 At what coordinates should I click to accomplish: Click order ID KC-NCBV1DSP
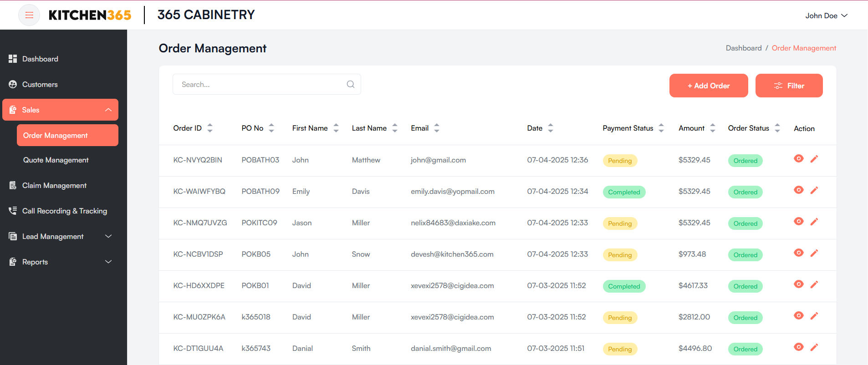pos(198,254)
